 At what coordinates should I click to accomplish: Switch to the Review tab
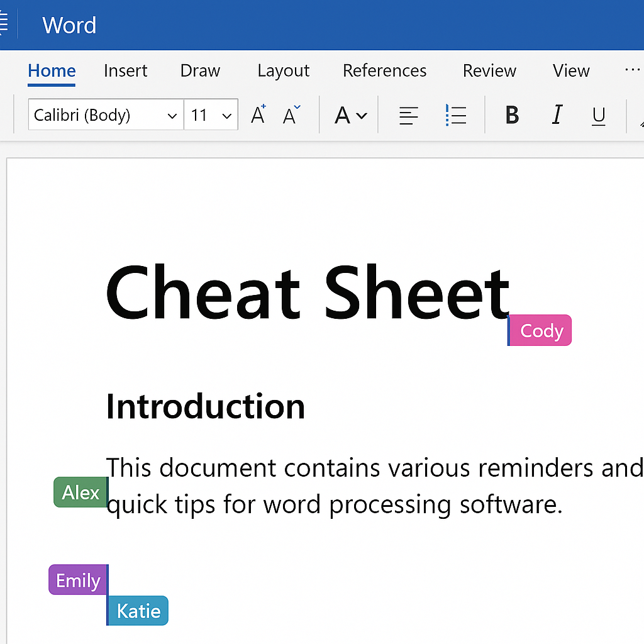pyautogui.click(x=489, y=70)
